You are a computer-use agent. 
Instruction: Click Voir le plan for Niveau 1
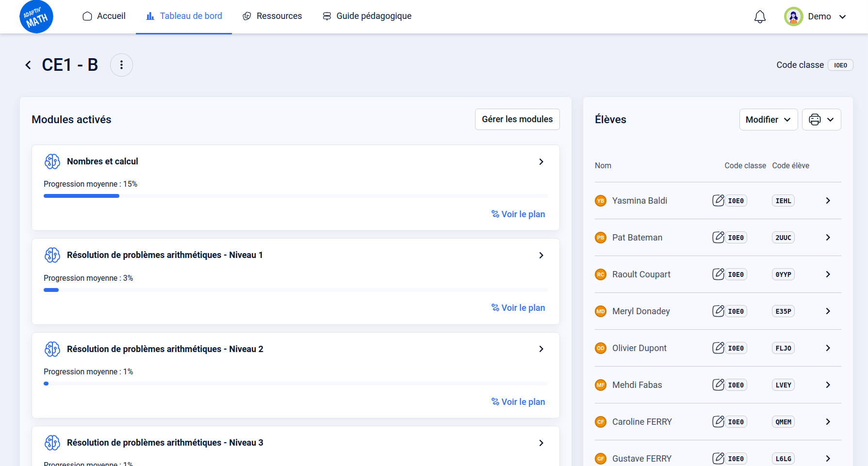click(x=518, y=308)
